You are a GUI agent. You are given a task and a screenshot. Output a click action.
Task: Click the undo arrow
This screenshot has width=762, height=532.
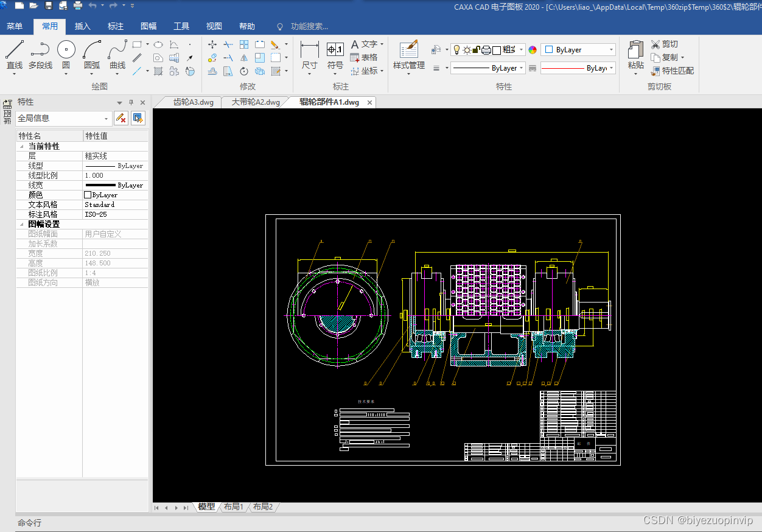click(93, 5)
